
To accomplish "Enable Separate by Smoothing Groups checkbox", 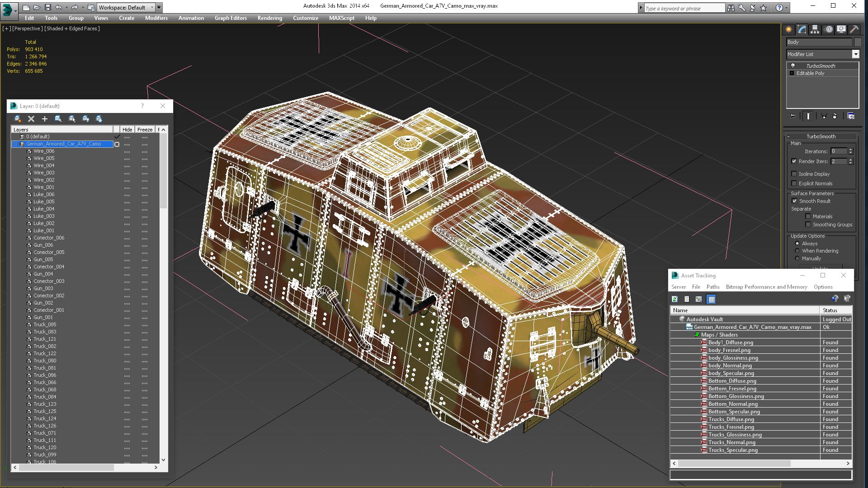I will click(808, 225).
